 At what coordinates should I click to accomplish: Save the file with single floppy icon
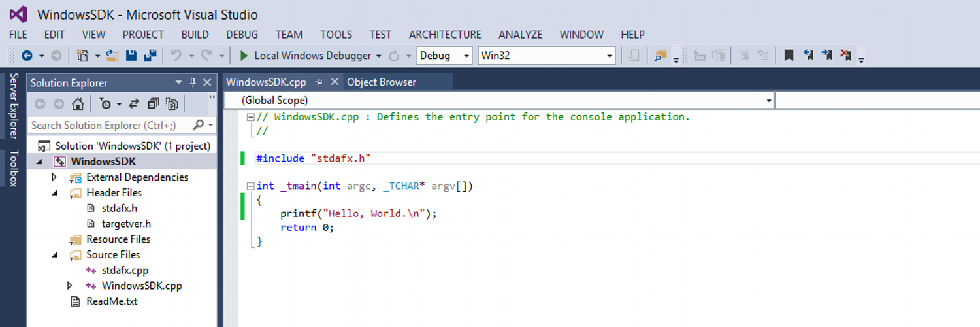click(131, 56)
